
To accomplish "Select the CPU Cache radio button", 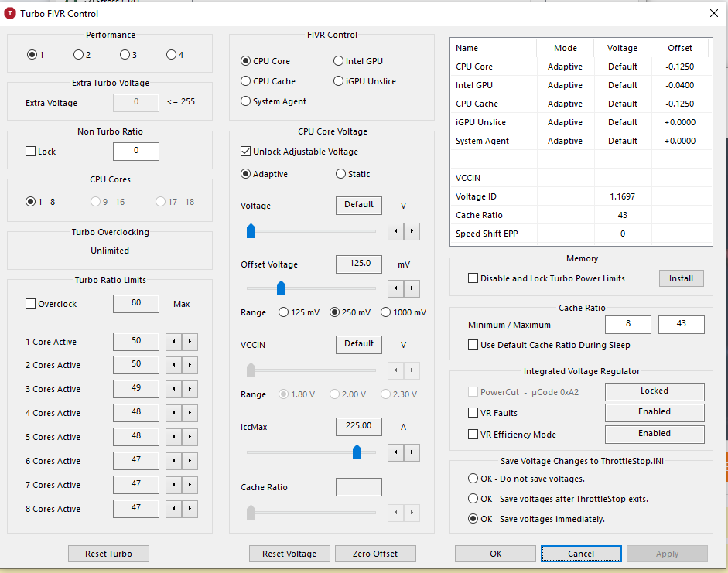I will tap(246, 81).
